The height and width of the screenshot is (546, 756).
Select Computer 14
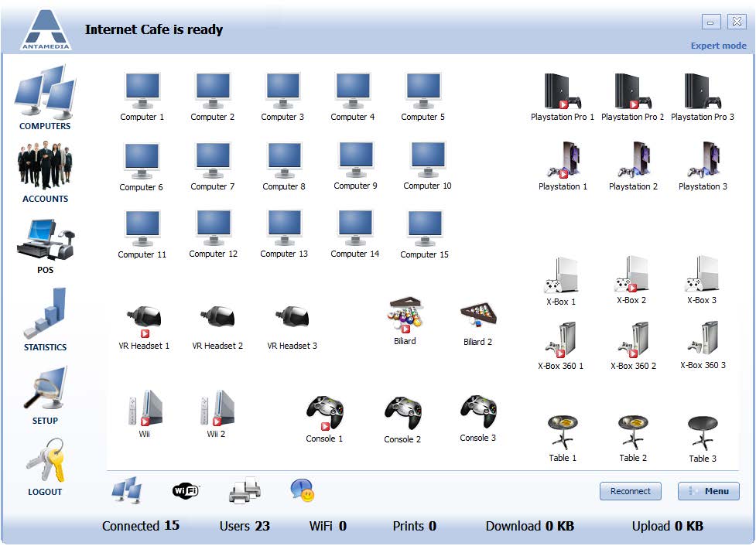coord(355,234)
